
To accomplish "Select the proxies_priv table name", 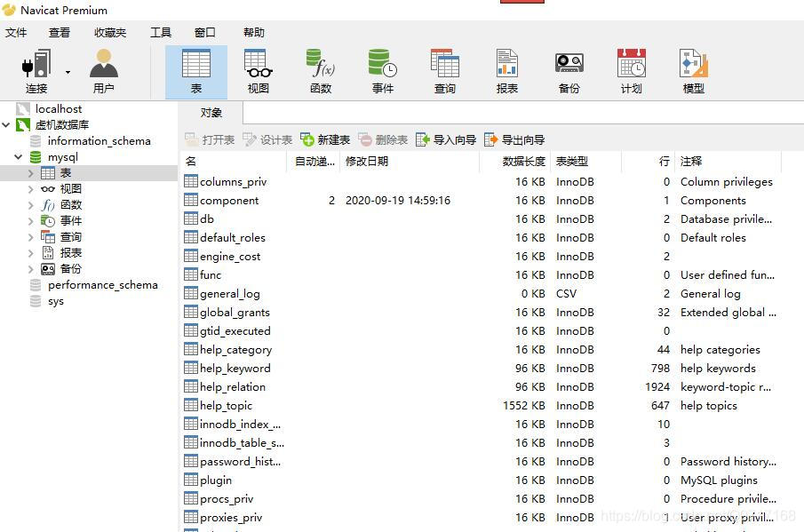I will tap(231, 518).
